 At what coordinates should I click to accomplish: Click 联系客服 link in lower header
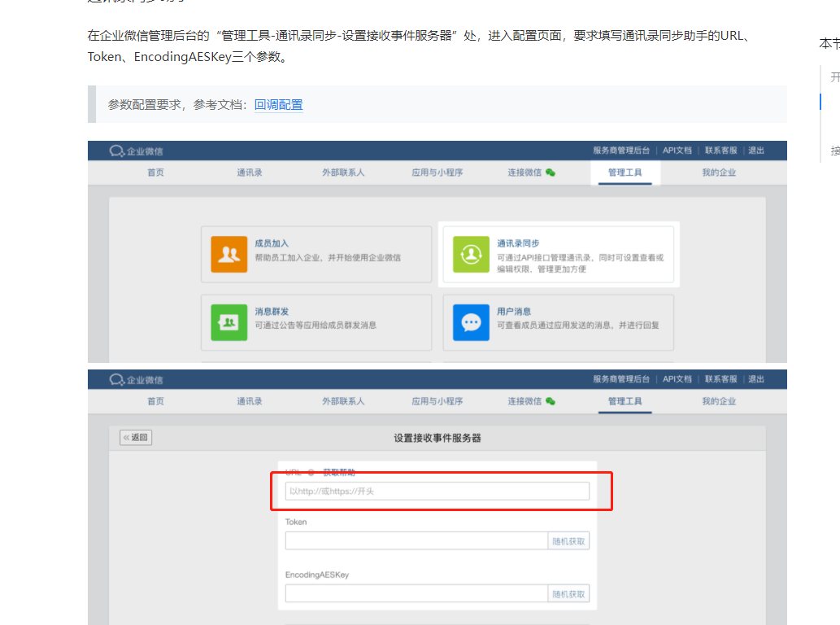click(720, 379)
